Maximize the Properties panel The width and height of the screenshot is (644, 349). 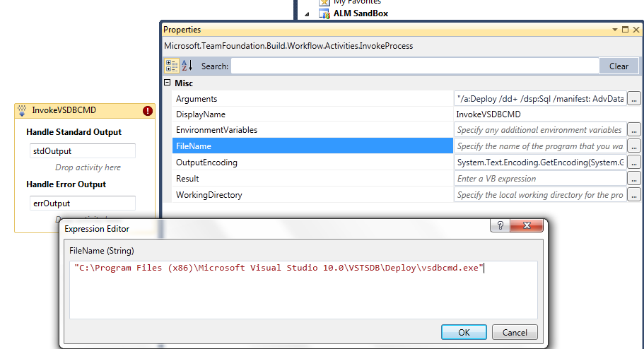625,30
